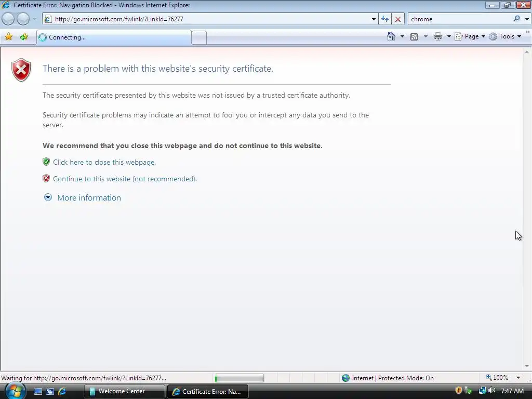Viewport: 532px width, 399px height.
Task: Click the magnifier search icon
Action: click(516, 19)
